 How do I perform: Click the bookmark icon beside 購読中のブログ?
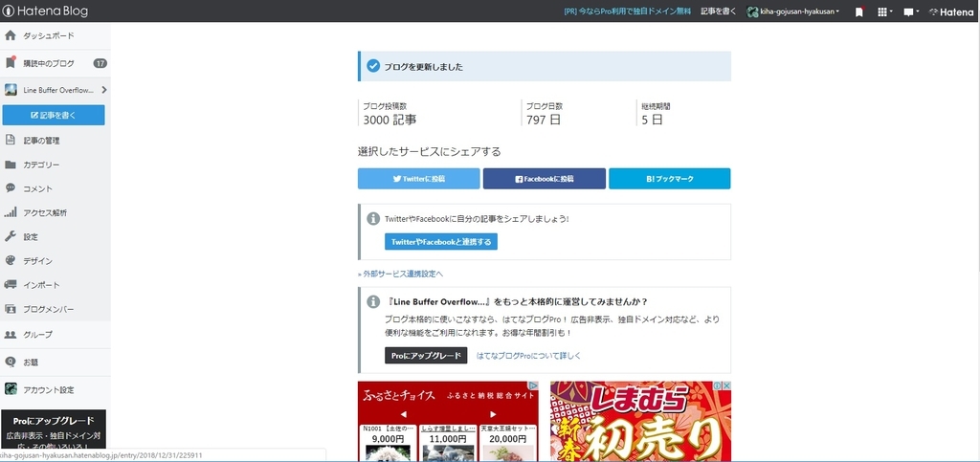click(x=10, y=62)
